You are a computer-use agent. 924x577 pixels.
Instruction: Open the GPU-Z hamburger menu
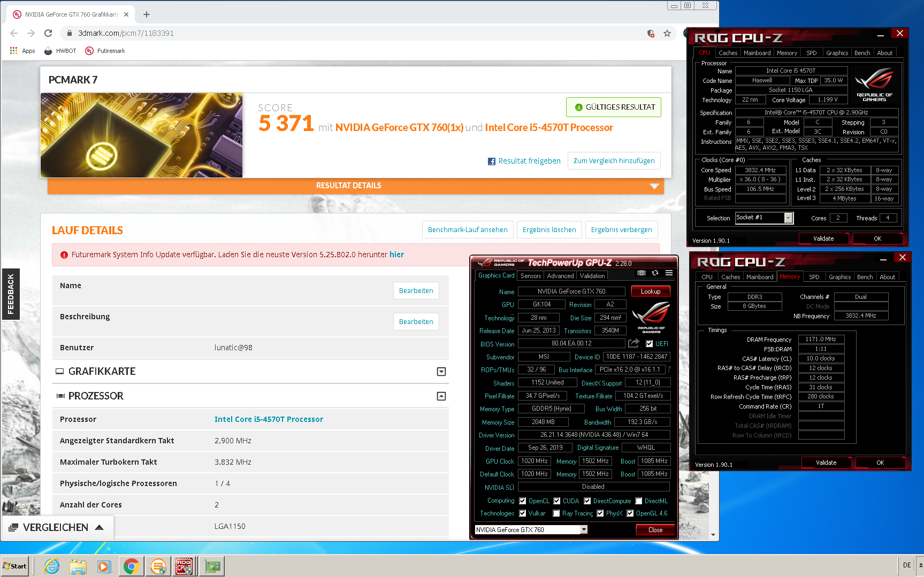(669, 273)
